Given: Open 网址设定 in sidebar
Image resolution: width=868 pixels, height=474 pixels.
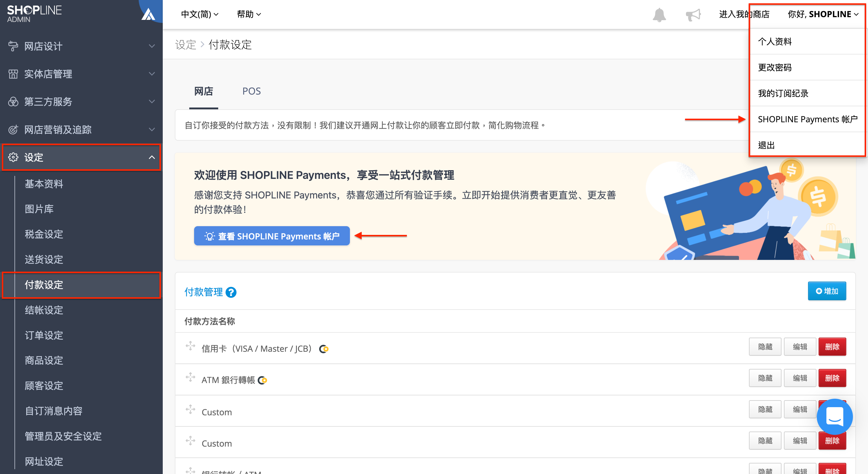Looking at the screenshot, I should tap(44, 462).
